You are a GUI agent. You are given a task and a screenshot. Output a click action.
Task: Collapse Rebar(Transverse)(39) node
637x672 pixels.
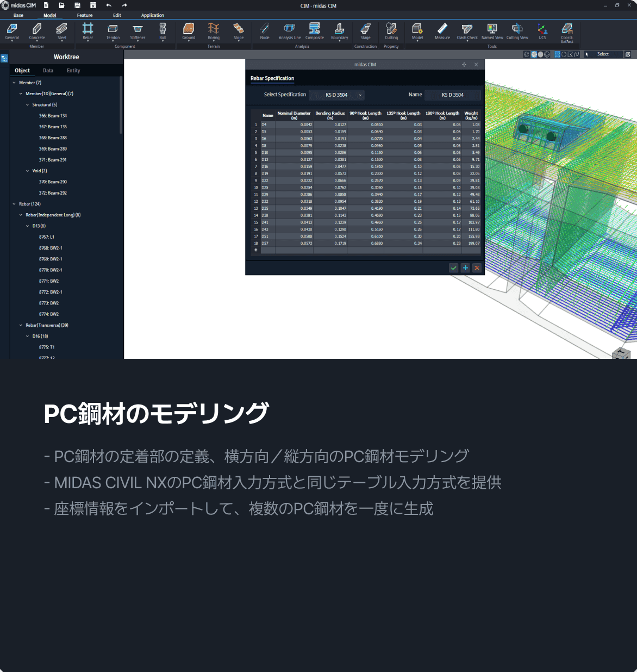pyautogui.click(x=21, y=325)
